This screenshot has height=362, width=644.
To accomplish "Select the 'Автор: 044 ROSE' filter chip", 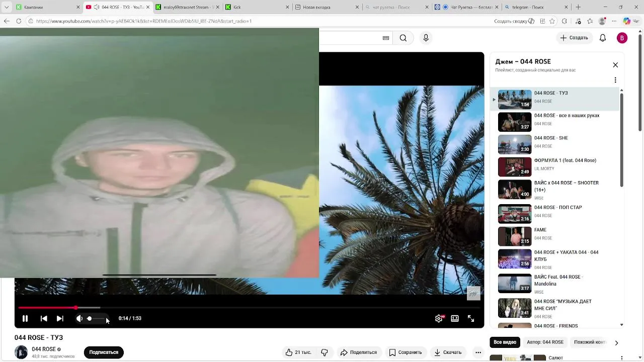I will pos(545,342).
